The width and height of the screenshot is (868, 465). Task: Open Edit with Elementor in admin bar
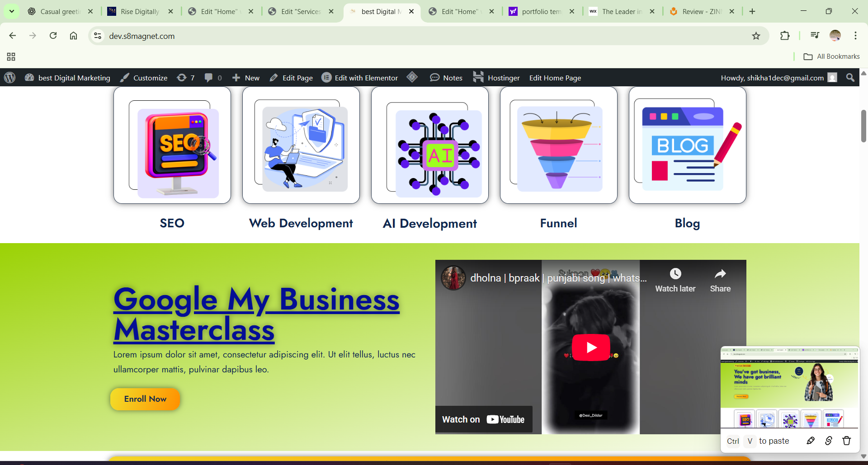(360, 78)
